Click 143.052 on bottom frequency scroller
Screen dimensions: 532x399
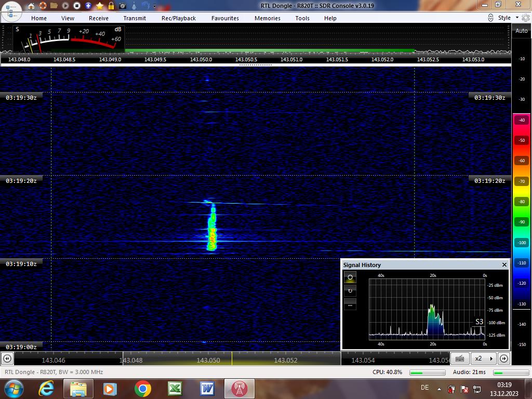(285, 361)
